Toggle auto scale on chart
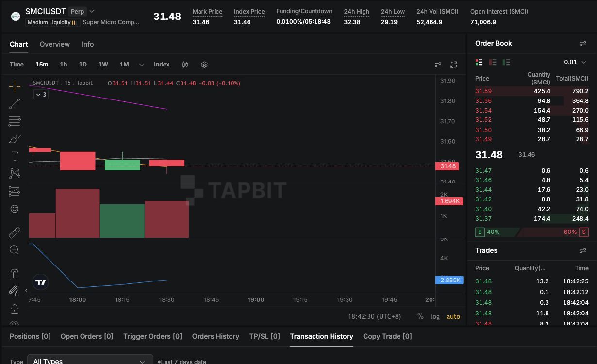This screenshot has width=597, height=364. coord(453,316)
